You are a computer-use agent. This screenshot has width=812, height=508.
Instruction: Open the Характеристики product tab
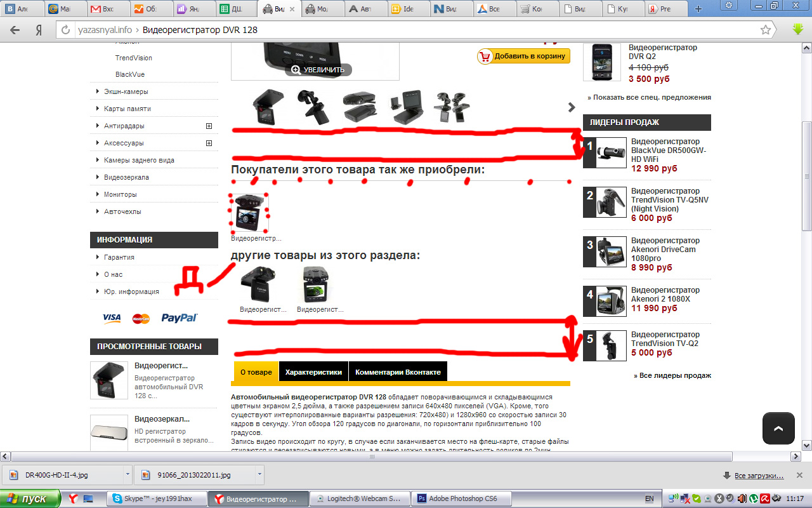[x=313, y=372]
